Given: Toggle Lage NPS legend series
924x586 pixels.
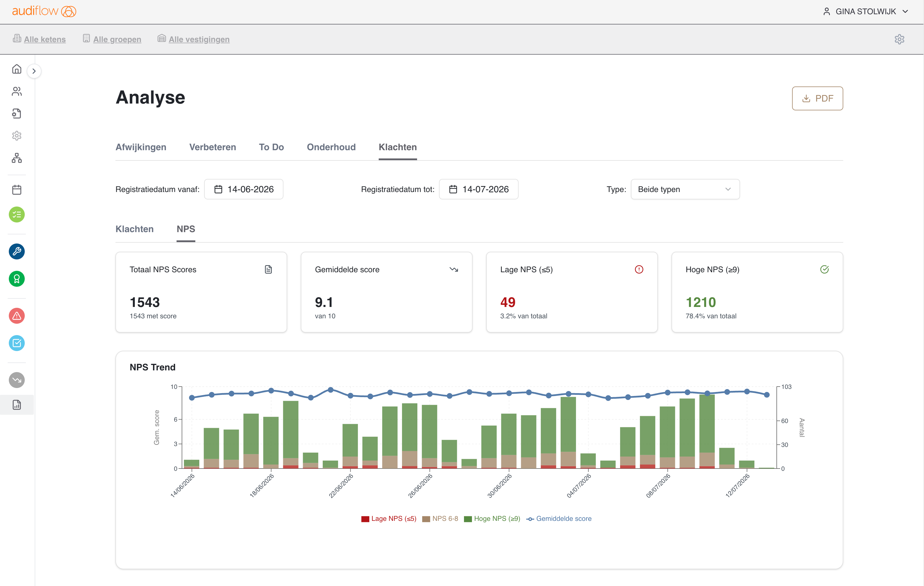Looking at the screenshot, I should (389, 518).
